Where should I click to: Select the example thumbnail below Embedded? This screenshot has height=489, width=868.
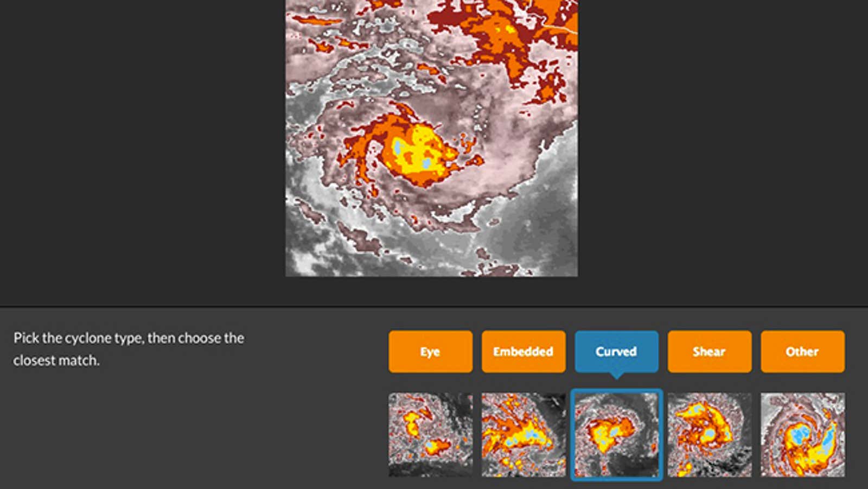[x=524, y=435]
